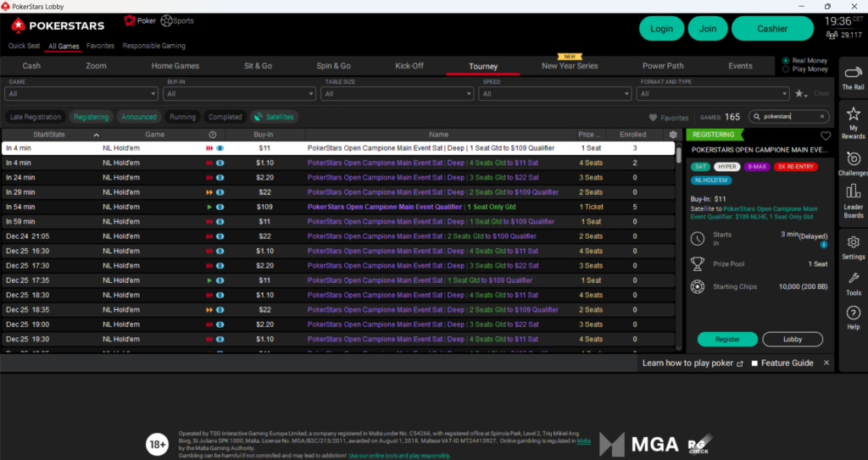Image resolution: width=868 pixels, height=460 pixels.
Task: Sort by Buy-In column header
Action: (264, 135)
